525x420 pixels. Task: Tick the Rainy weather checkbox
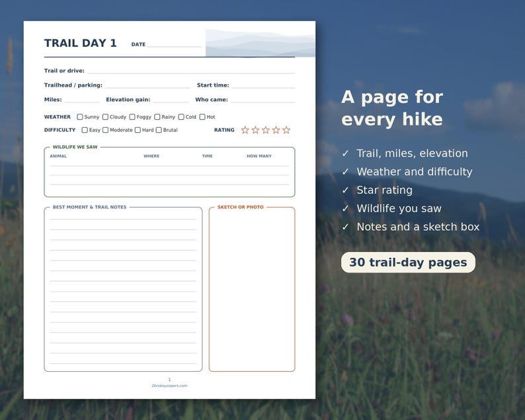[157, 117]
